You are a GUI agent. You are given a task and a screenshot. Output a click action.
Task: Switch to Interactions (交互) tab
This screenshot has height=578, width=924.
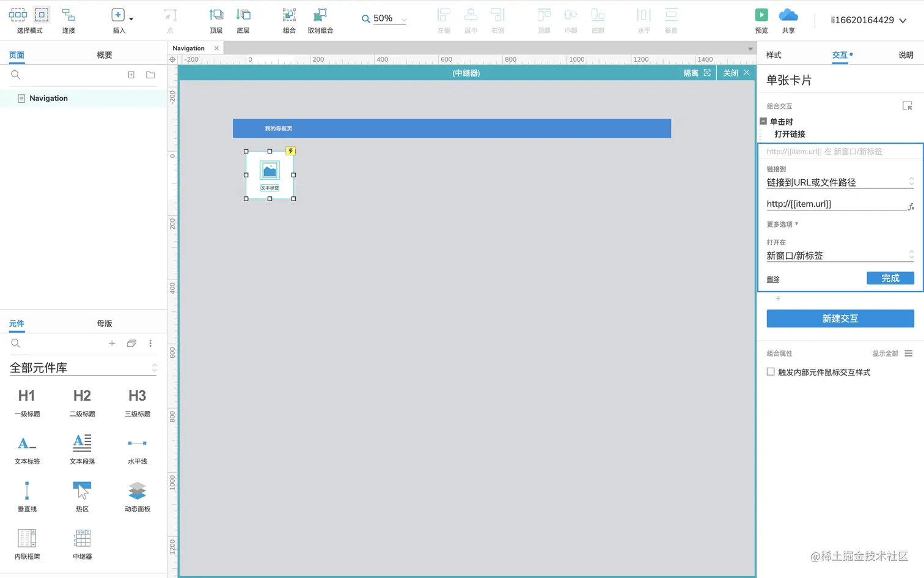click(840, 55)
